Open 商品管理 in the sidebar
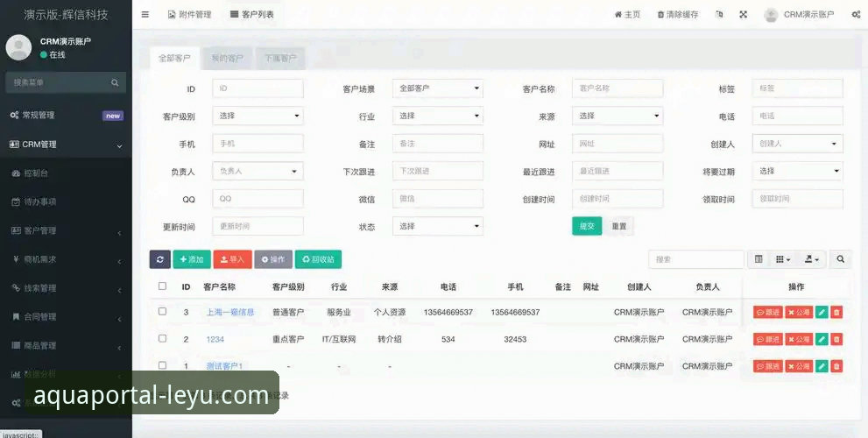This screenshot has height=438, width=868. pyautogui.click(x=66, y=346)
